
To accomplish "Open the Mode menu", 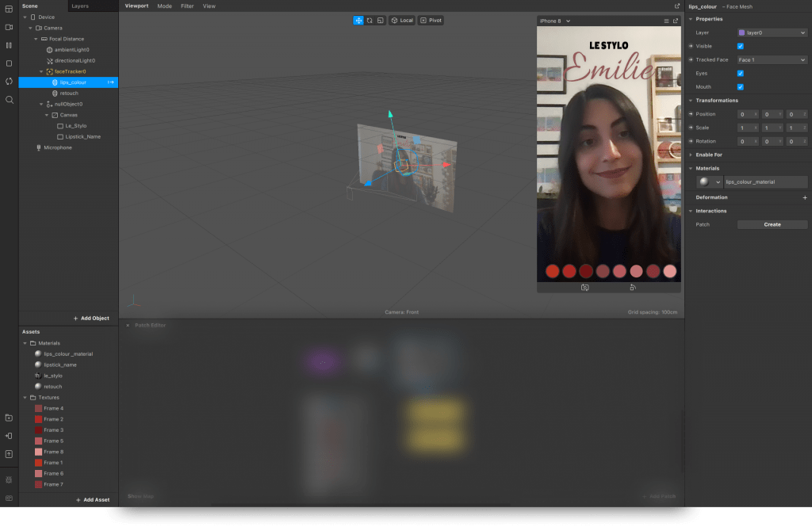I will [165, 6].
